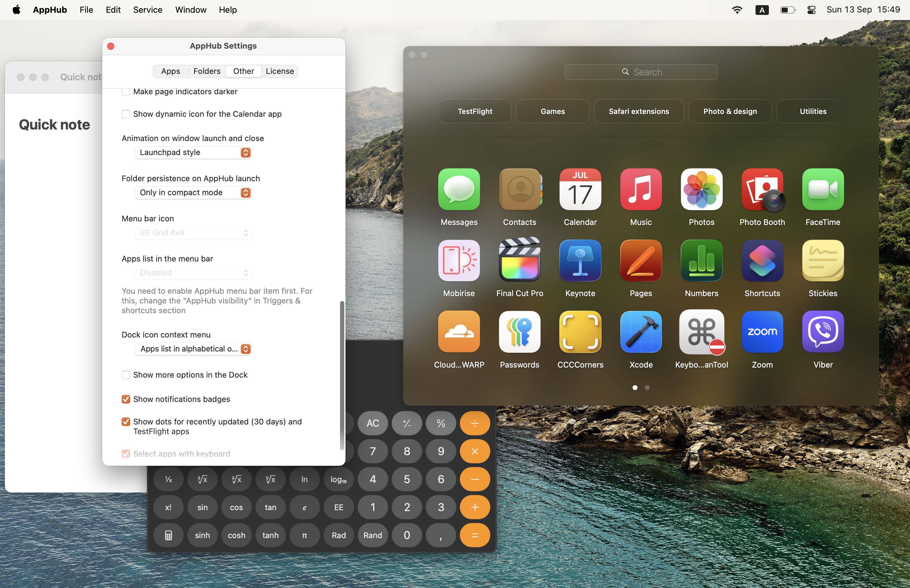This screenshot has height=588, width=910.
Task: Click the AppHub Settings vertical scrollbar
Action: 342,376
